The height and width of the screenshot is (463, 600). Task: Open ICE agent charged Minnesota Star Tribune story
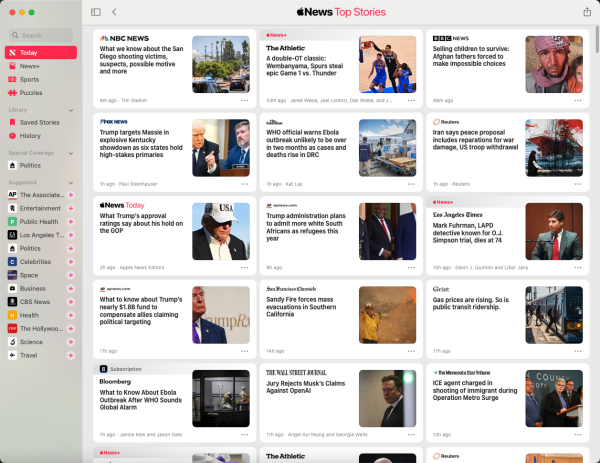click(x=474, y=390)
